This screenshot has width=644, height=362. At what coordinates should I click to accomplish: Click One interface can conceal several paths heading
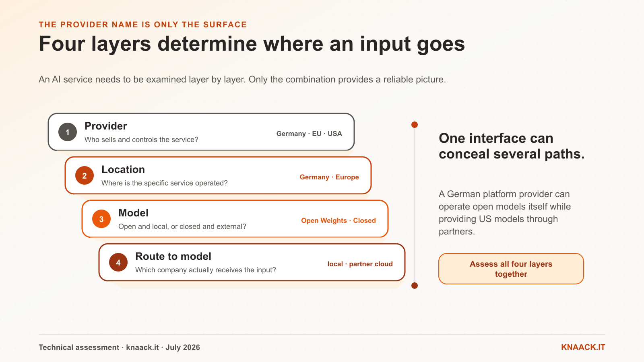click(x=512, y=146)
